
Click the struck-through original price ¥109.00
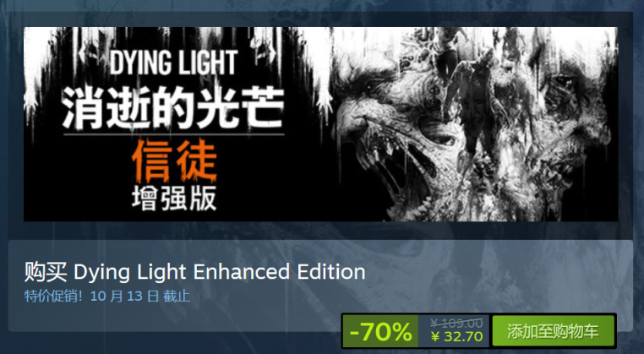[x=456, y=324]
